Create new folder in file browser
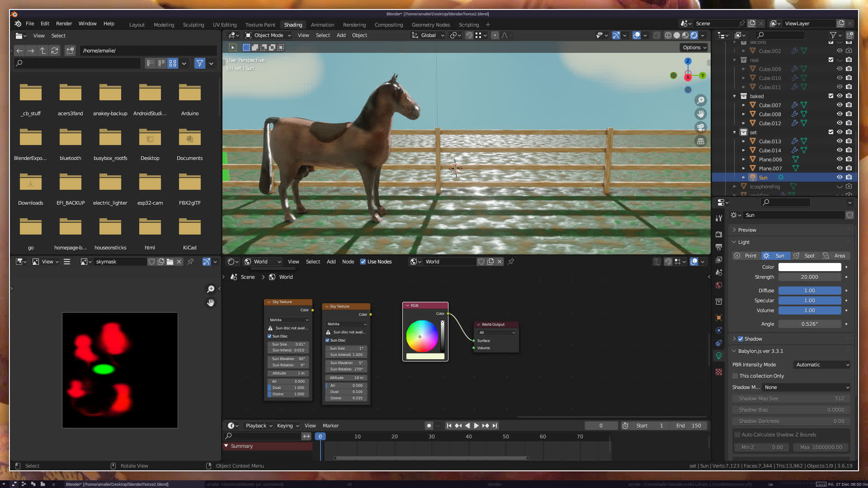868x488 pixels. click(x=70, y=51)
